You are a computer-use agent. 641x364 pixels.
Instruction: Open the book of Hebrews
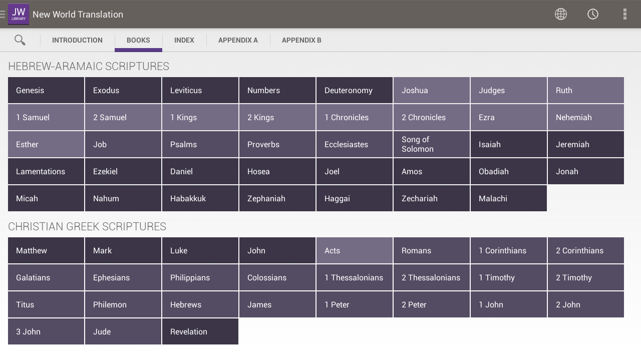click(x=200, y=304)
